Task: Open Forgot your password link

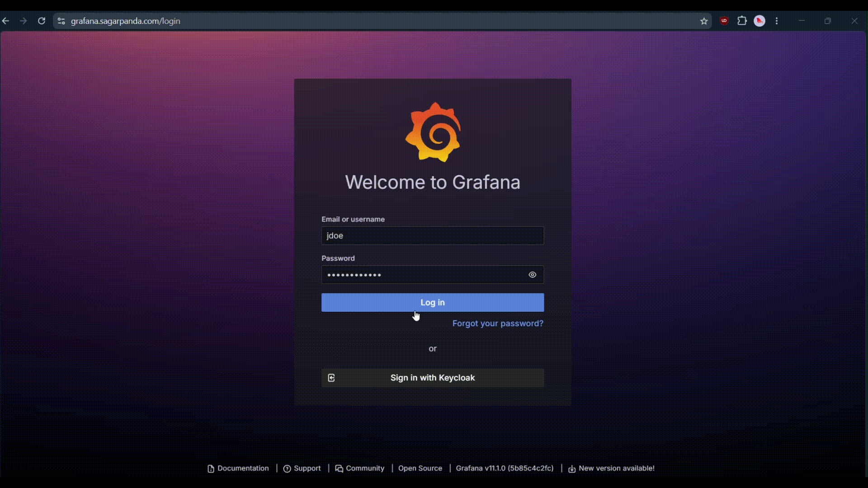Action: pos(498,324)
